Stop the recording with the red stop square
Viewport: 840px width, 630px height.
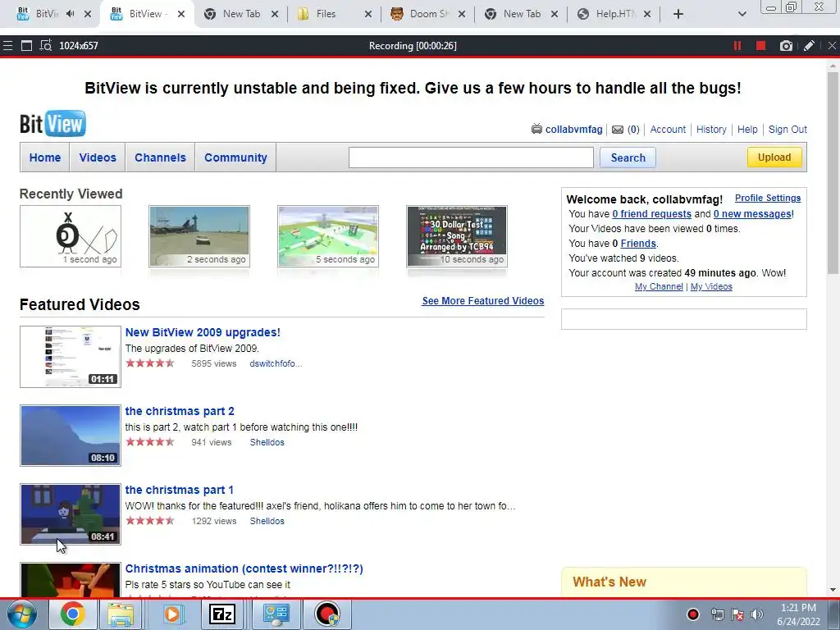point(760,46)
